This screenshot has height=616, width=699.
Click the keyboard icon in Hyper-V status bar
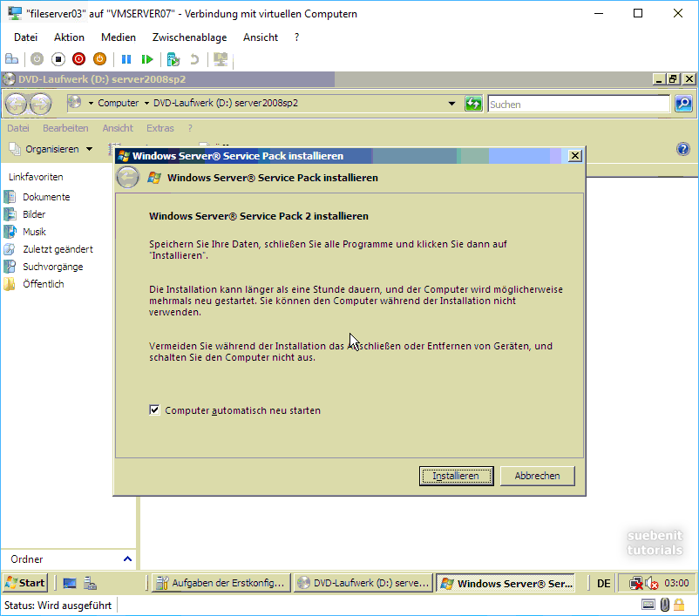648,605
